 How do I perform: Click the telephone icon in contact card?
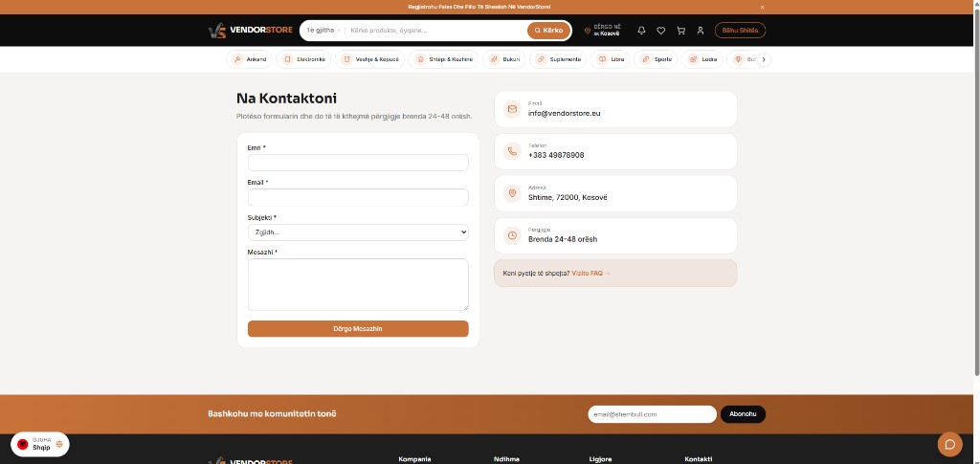click(512, 151)
